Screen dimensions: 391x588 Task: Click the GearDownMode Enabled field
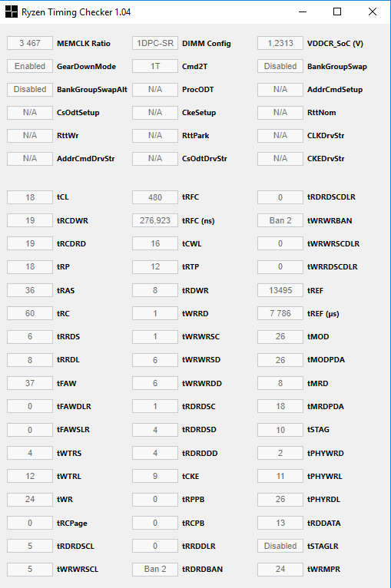tap(30, 66)
